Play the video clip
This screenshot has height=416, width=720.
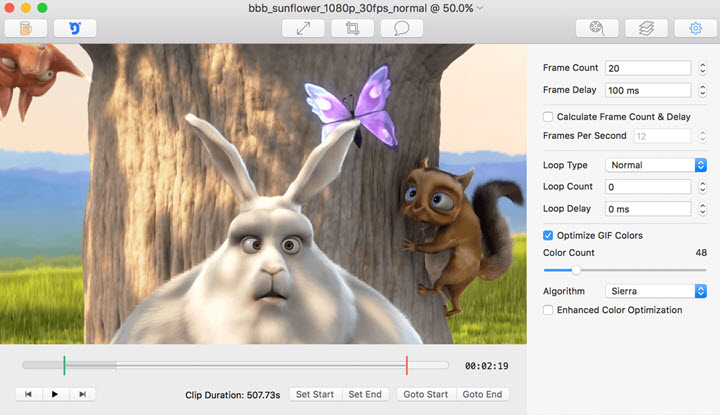pyautogui.click(x=55, y=394)
